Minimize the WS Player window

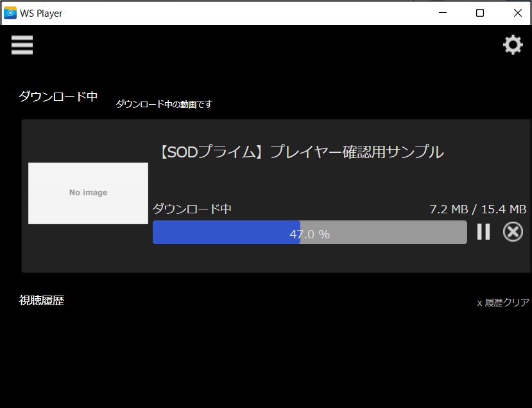(442, 12)
